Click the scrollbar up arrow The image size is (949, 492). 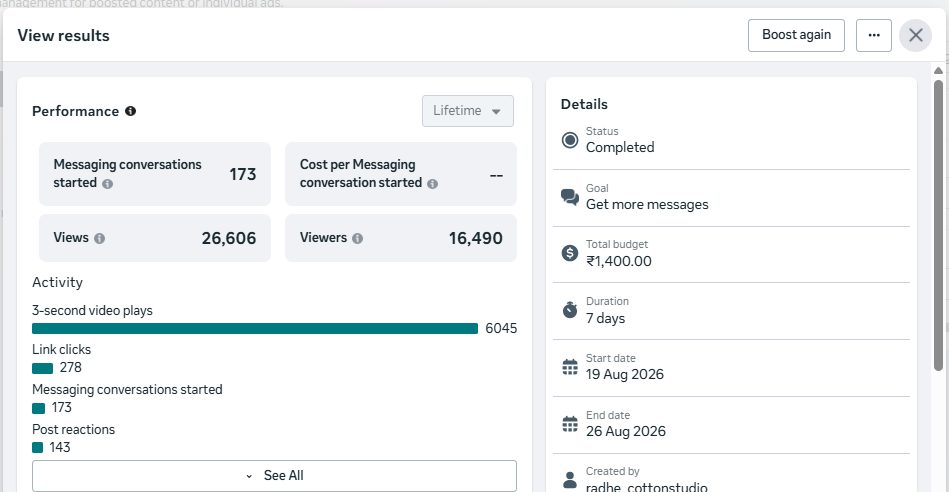click(938, 71)
